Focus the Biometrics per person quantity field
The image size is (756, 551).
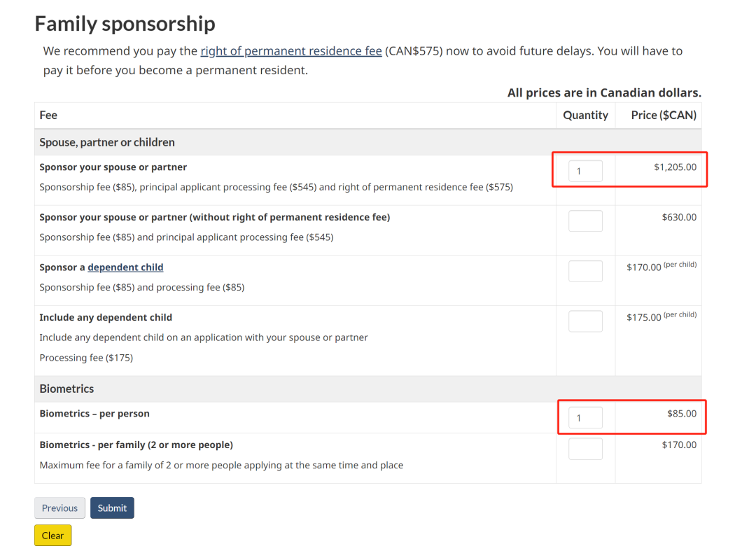coord(585,418)
